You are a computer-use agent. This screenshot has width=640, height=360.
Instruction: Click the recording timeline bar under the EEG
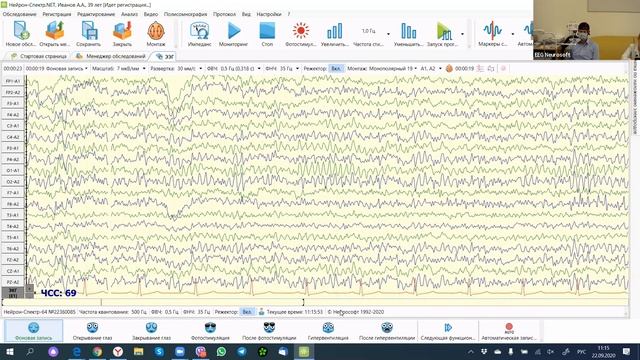pos(315,302)
